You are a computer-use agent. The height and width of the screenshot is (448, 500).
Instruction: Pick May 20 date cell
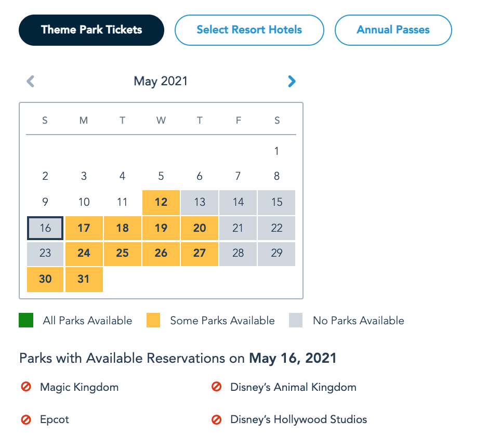(200, 228)
